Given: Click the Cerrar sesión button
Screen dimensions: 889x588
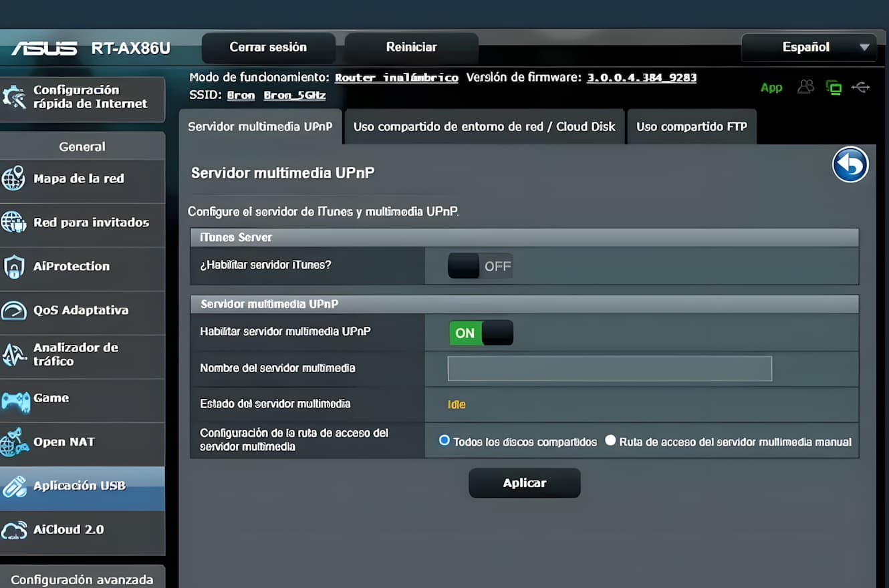Looking at the screenshot, I should [x=268, y=47].
